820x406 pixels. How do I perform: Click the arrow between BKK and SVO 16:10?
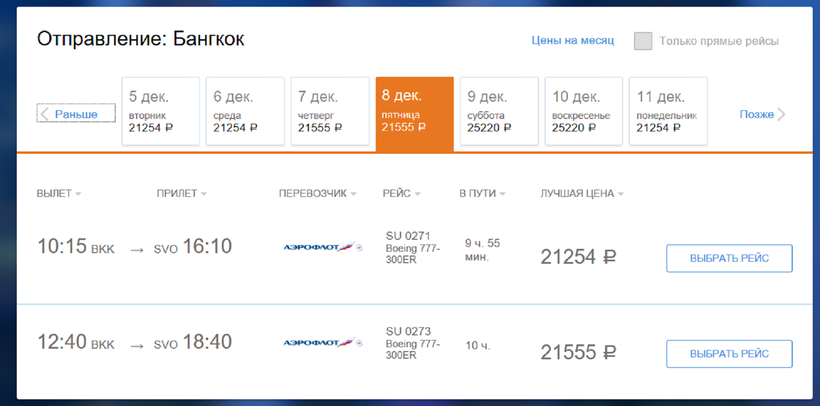[x=136, y=250]
